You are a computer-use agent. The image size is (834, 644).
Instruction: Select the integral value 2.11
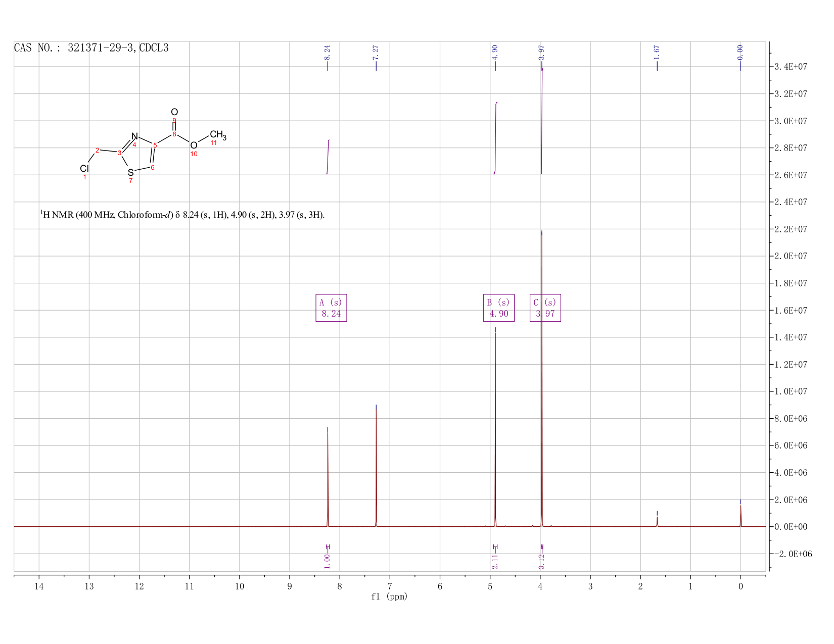(x=495, y=561)
